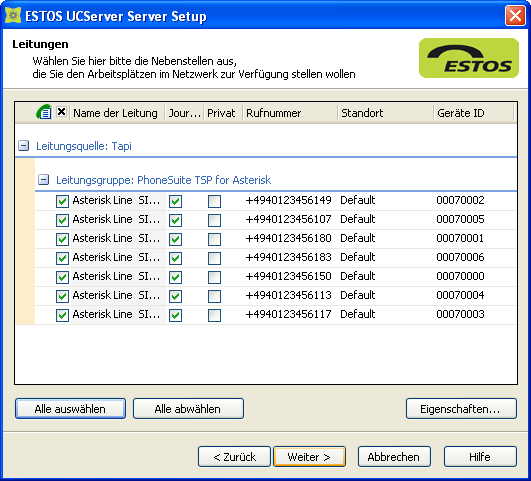Click phone number +4940123456117
The width and height of the screenshot is (531, 481).
pos(288,314)
